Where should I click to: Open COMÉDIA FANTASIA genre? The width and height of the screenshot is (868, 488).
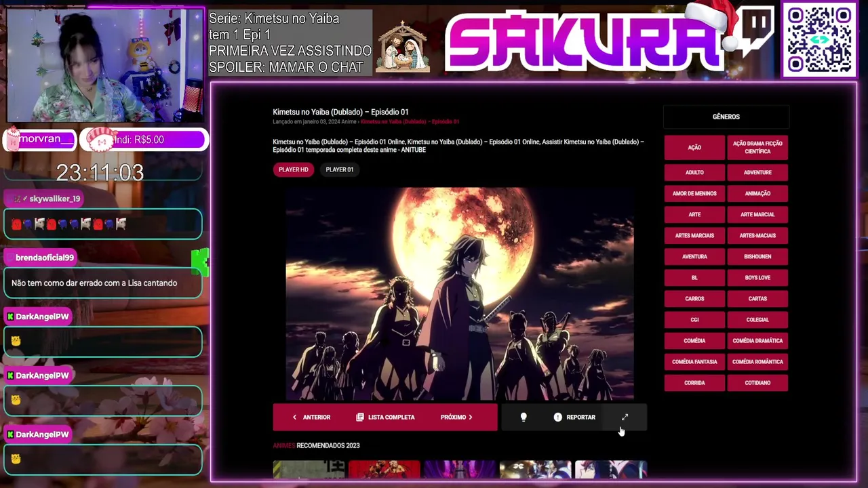tap(694, 362)
